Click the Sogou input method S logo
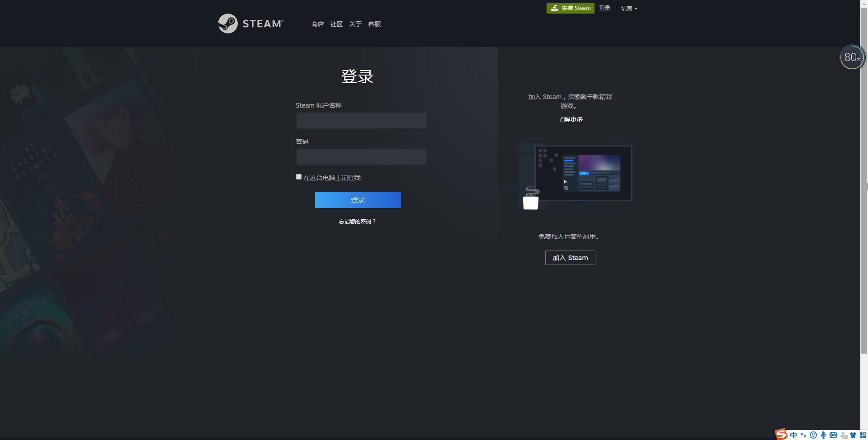This screenshot has width=868, height=440. [781, 435]
